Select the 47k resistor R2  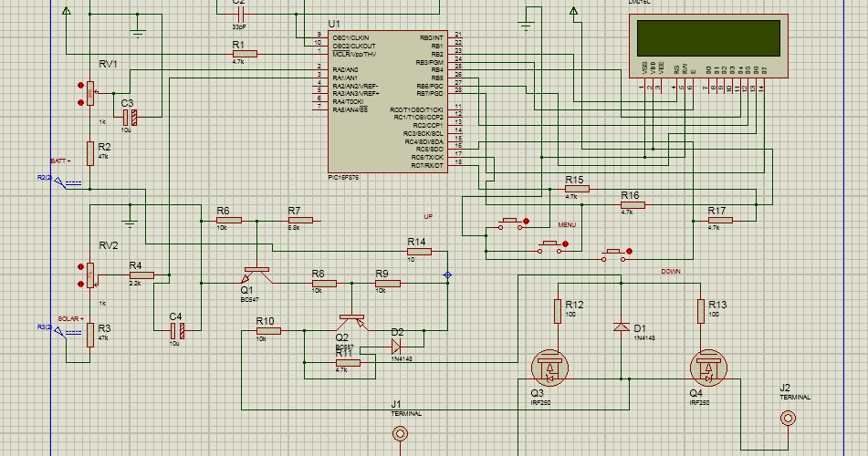coord(90,153)
